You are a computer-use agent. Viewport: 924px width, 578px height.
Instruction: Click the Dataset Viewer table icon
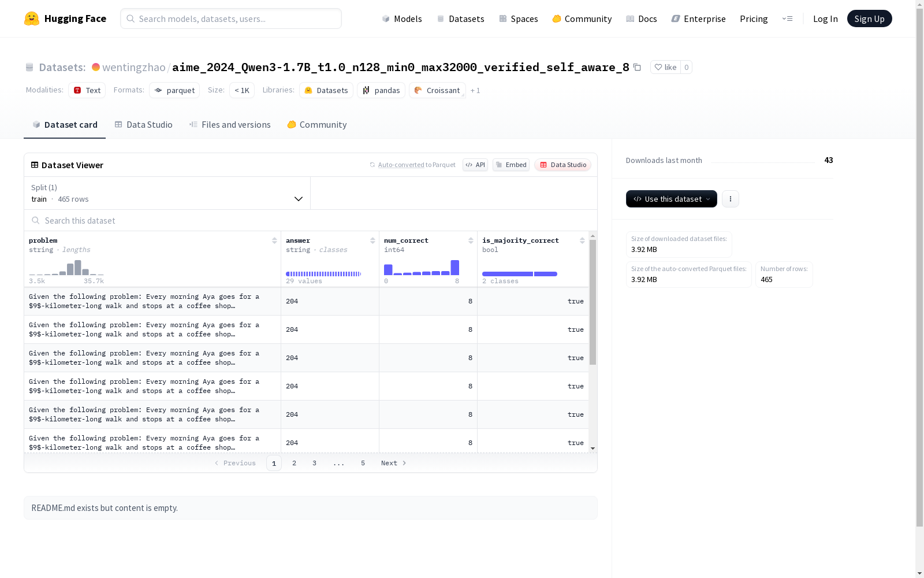pos(35,165)
